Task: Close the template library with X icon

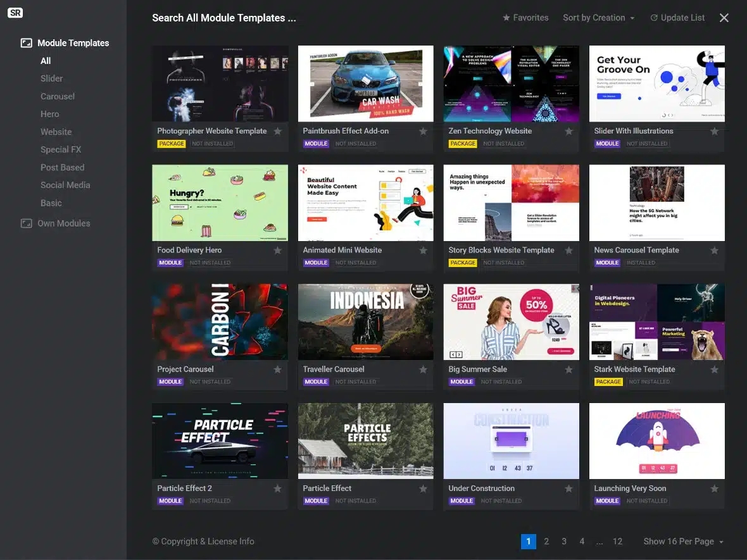Action: tap(724, 18)
